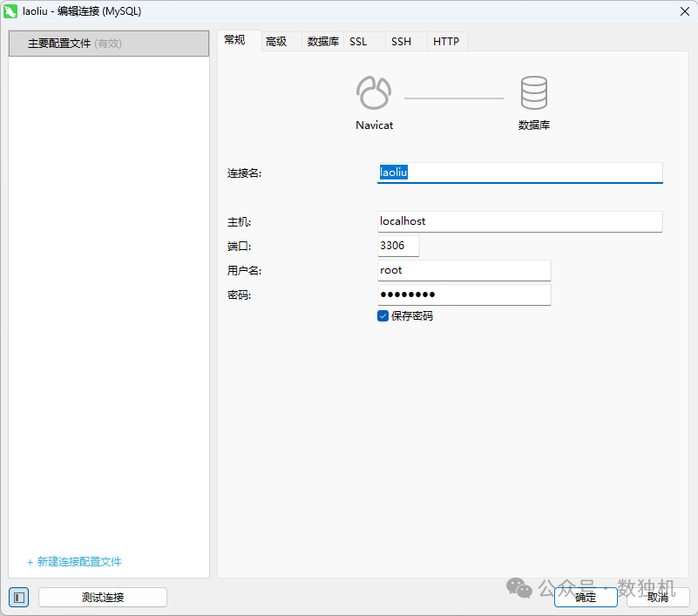Close the 编辑连接 dialog window
This screenshot has width=698, height=616.
(685, 11)
